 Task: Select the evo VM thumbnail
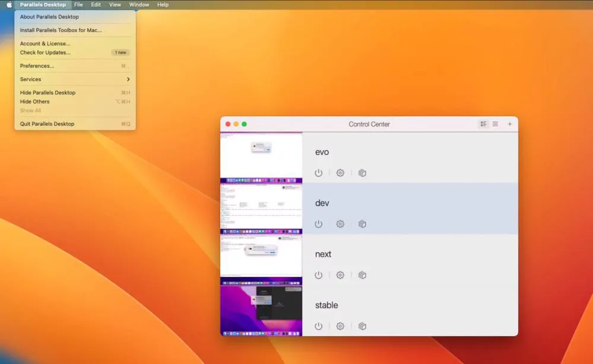pos(261,158)
